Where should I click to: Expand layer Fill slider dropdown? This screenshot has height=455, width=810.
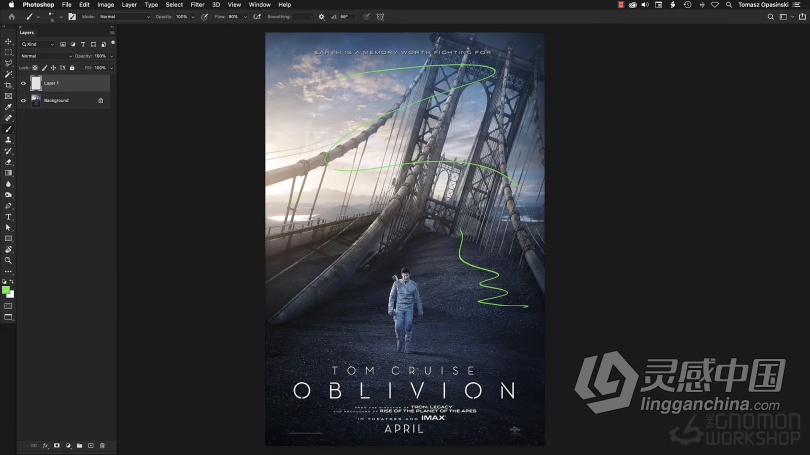click(111, 68)
